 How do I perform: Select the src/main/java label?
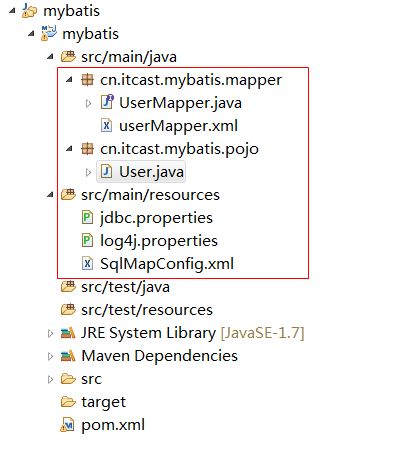pyautogui.click(x=129, y=57)
